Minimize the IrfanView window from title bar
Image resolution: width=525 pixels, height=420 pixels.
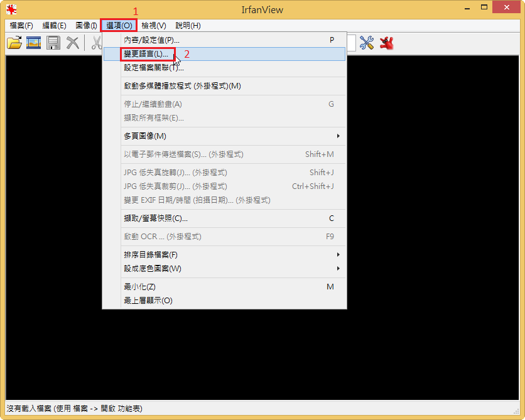(467, 7)
